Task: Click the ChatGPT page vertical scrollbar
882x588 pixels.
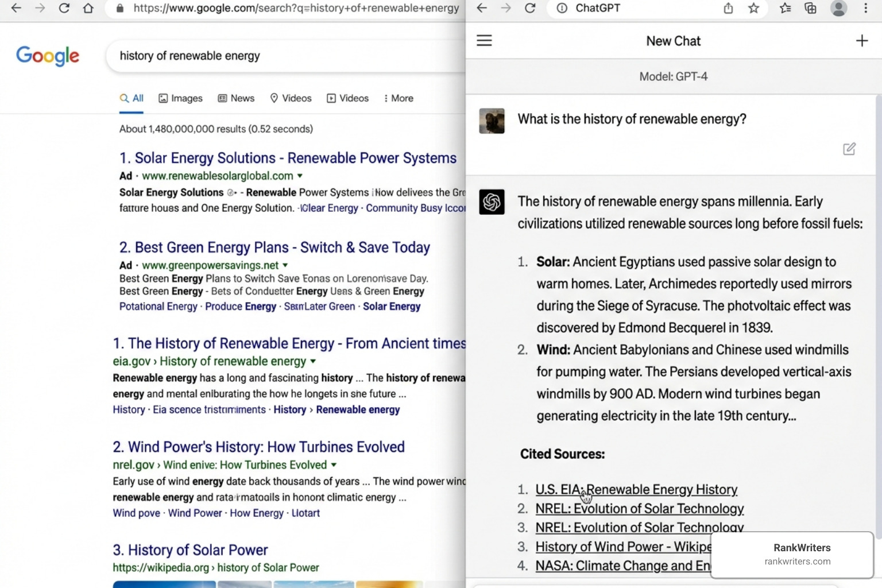Action: point(877,316)
